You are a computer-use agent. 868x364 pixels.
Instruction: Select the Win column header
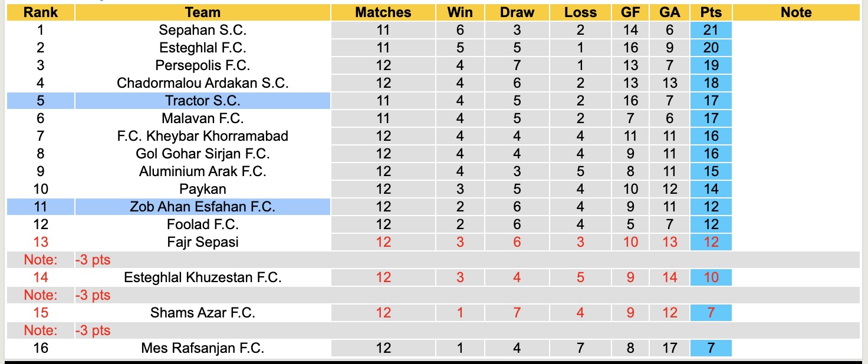[x=460, y=12]
